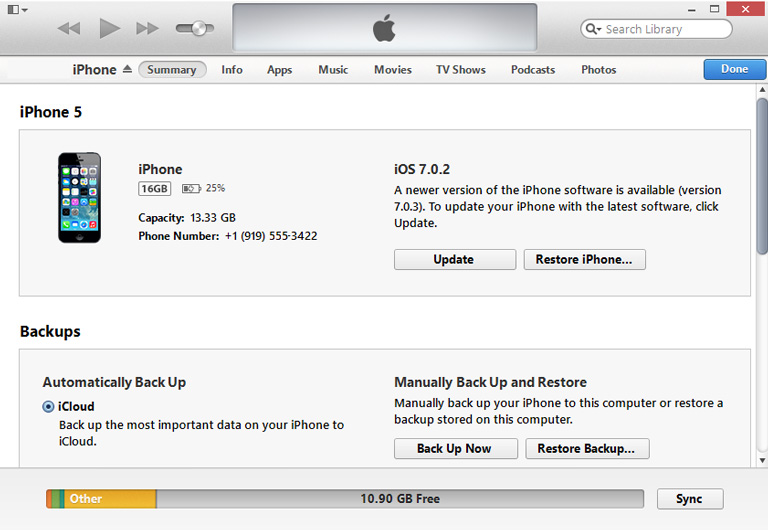Start playback with the Play button

coord(109,28)
